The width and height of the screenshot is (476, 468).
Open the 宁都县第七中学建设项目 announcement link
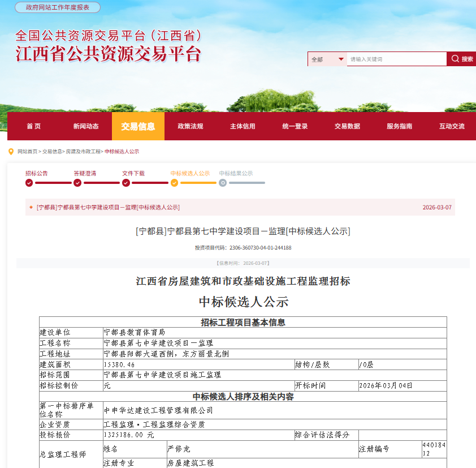point(108,207)
